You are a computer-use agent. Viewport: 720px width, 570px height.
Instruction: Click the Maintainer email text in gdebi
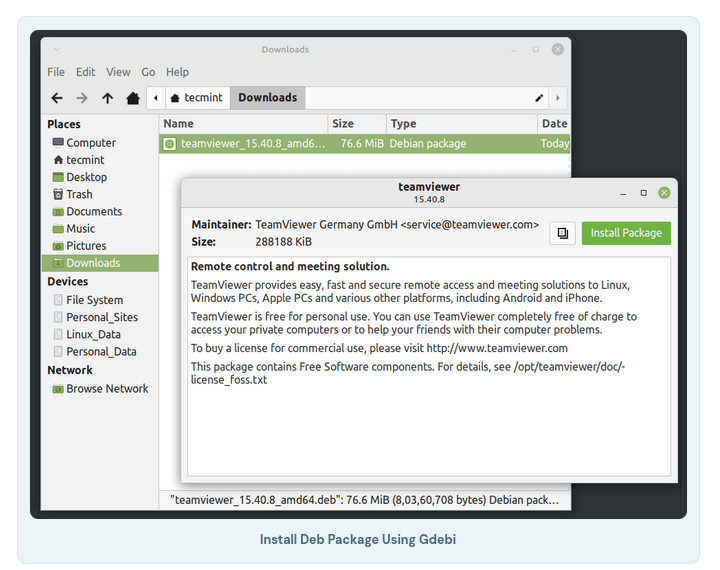(x=469, y=225)
